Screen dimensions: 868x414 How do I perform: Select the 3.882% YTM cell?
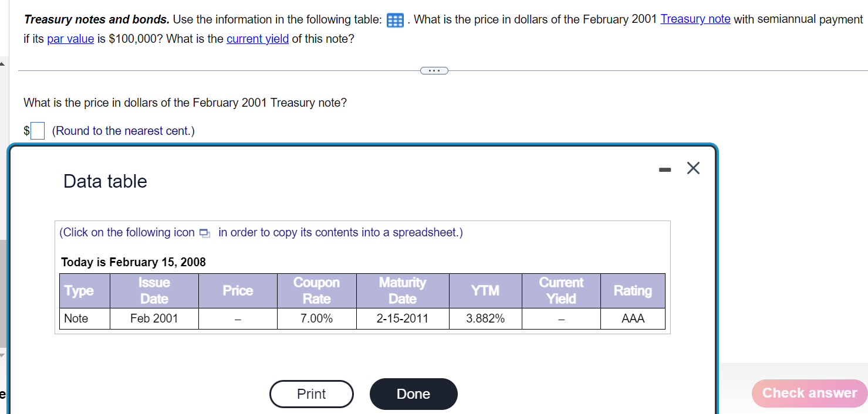tap(485, 319)
